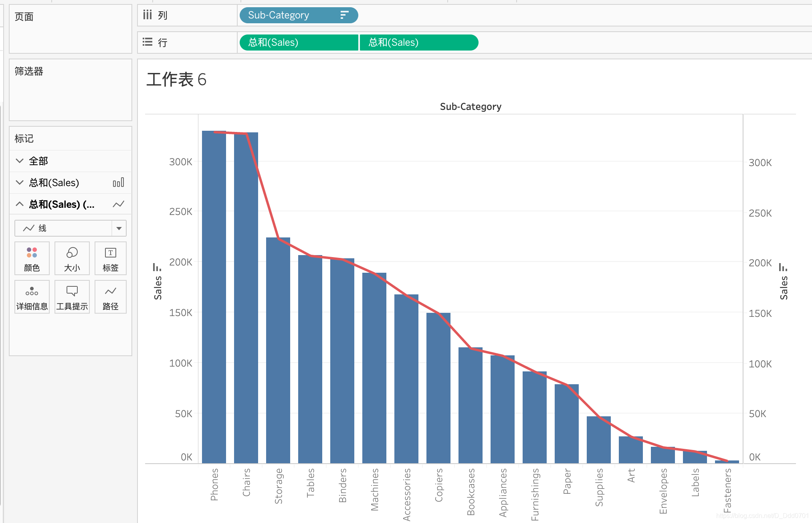Click sort icon beside left Sales axis
Viewport: 812px width, 523px height.
point(157,267)
